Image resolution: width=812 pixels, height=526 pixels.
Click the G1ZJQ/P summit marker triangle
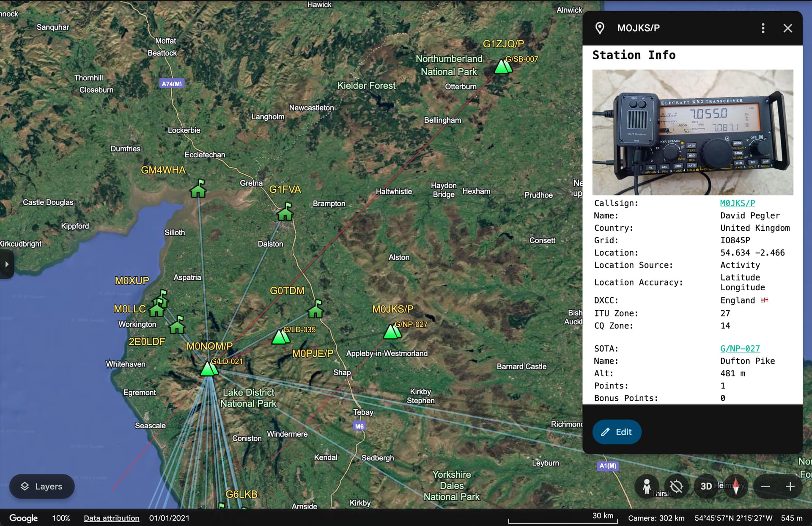pyautogui.click(x=502, y=66)
